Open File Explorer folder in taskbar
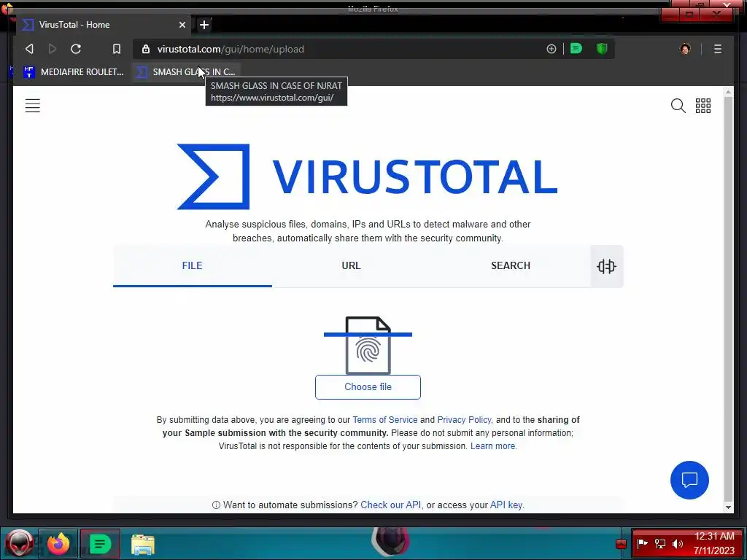747x560 pixels. pos(142,544)
